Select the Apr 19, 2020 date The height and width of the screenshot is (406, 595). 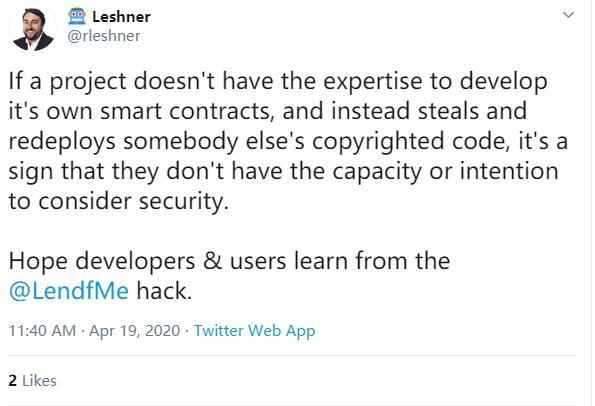(x=135, y=330)
